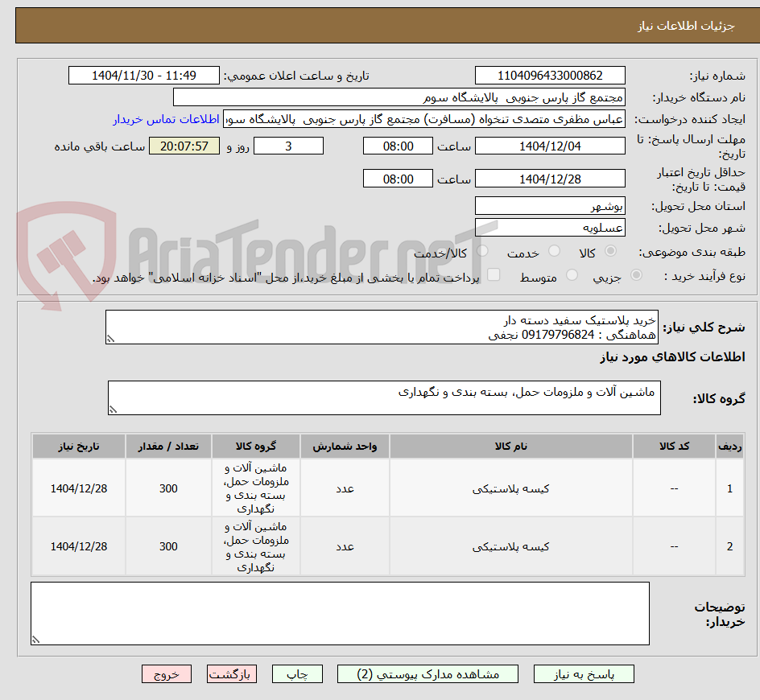
Task: Click the توضیحات خریدار textarea
Action: tap(340, 613)
